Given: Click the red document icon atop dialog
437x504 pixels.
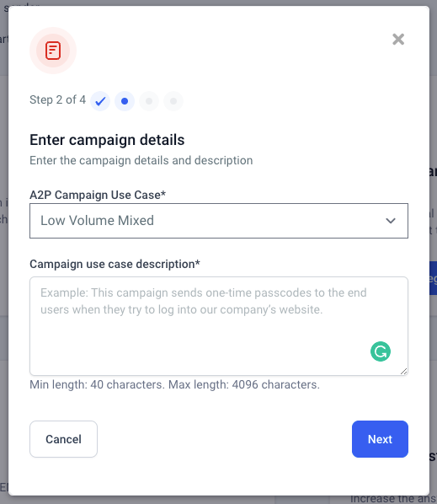Looking at the screenshot, I should (x=53, y=51).
